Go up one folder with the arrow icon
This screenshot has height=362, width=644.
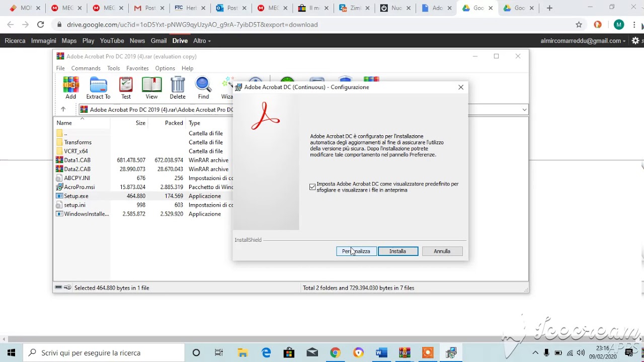pyautogui.click(x=63, y=109)
